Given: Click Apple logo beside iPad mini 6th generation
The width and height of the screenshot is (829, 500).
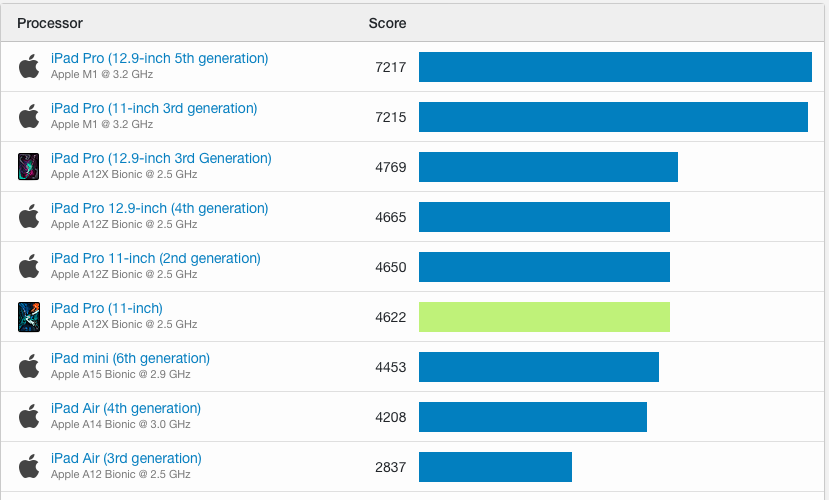Looking at the screenshot, I should [x=29, y=366].
